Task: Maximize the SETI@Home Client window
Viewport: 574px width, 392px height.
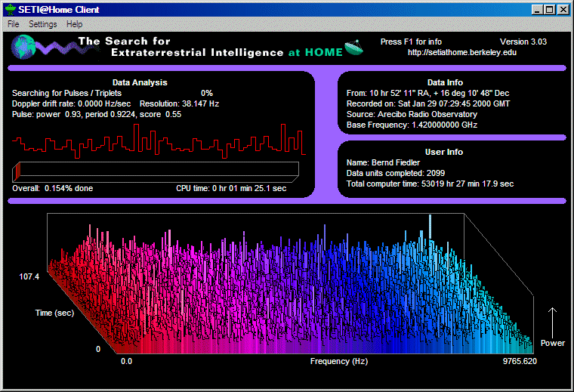Action: click(x=550, y=10)
